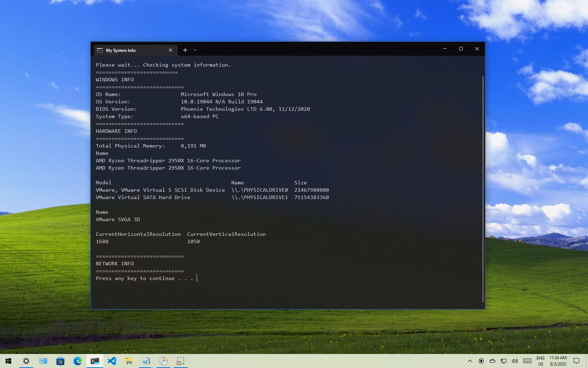Click '\\.\PHYSICALDRIVE1' drive name
588x368 pixels.
pos(260,197)
